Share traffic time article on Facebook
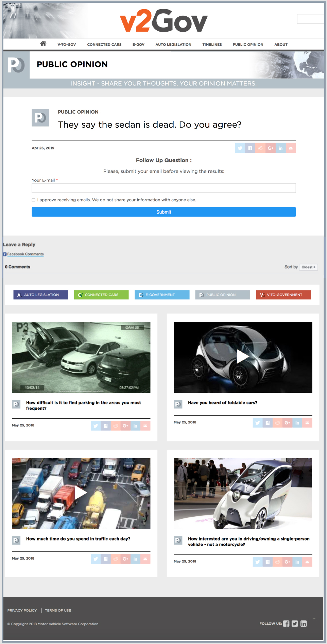Screen dimensions: 327x644 coord(106,559)
